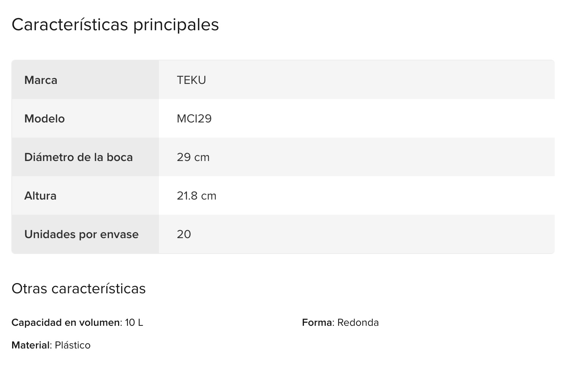Select the 10 L capacity value

[134, 322]
